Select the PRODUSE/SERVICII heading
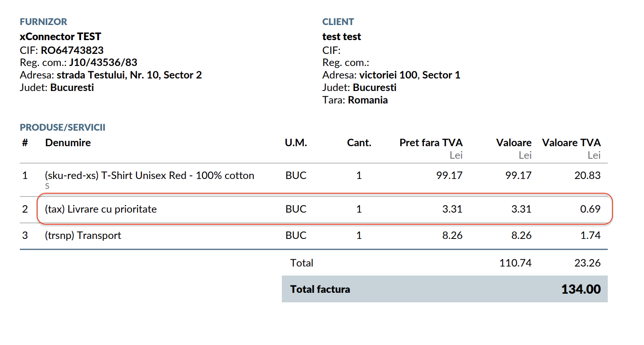Viewport: 644px width, 345px height. [x=63, y=128]
